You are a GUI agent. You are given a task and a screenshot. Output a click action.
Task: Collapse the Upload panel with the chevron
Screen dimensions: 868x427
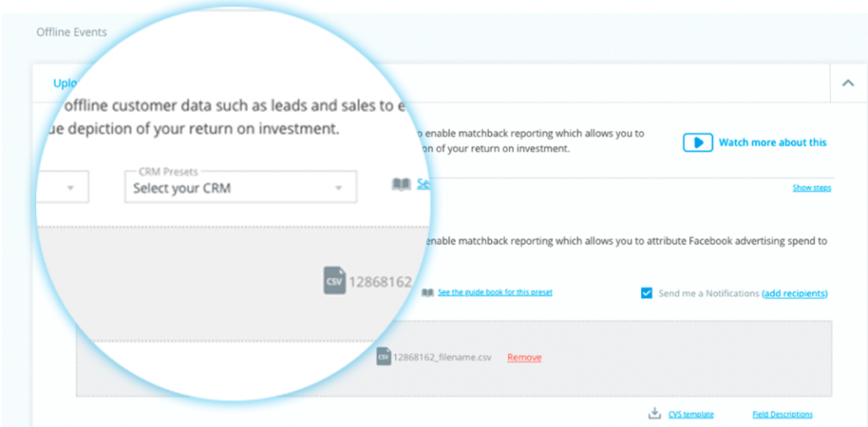[847, 83]
